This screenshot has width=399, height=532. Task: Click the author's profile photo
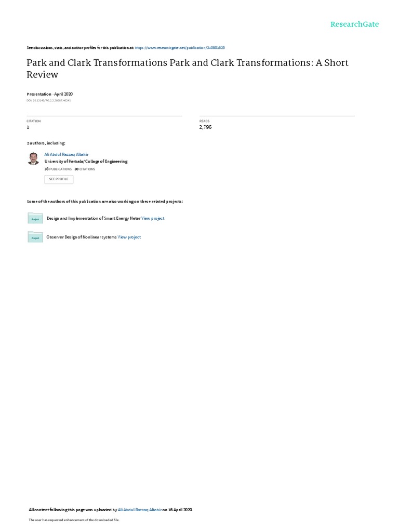click(33, 158)
